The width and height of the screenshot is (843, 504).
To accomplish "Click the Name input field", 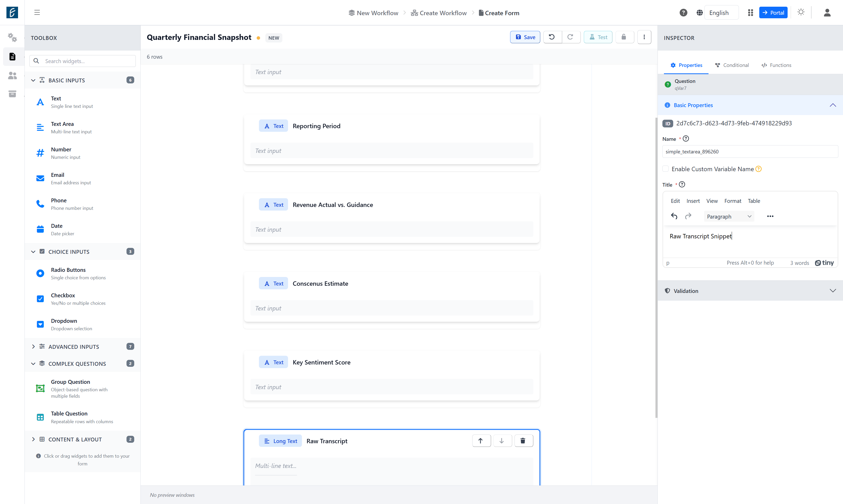I will [x=750, y=151].
